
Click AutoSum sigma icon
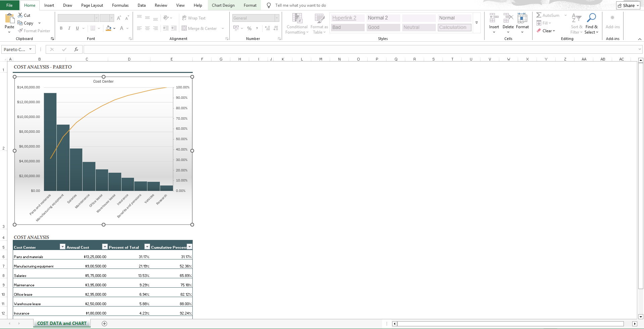[539, 15]
